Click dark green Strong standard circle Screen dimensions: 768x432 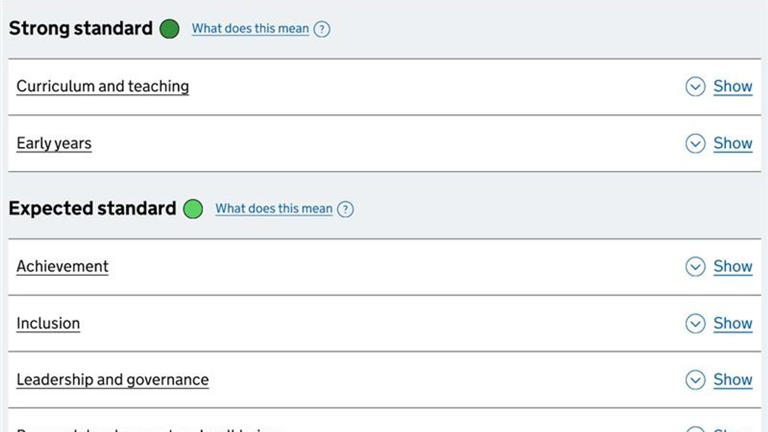(x=170, y=28)
